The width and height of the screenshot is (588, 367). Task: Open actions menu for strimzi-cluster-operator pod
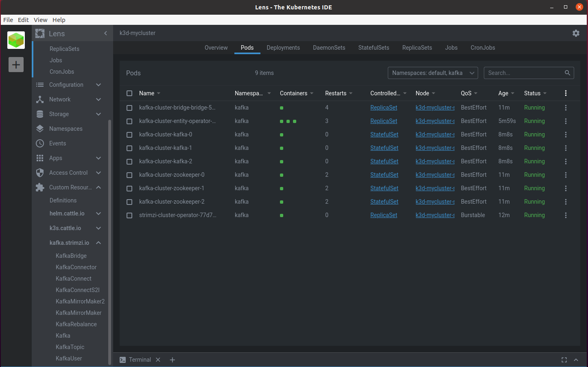pyautogui.click(x=566, y=215)
